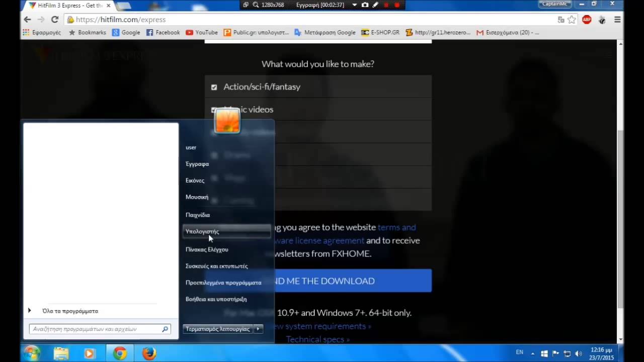
Task: Open Action Center flag icon
Action: pyautogui.click(x=556, y=353)
